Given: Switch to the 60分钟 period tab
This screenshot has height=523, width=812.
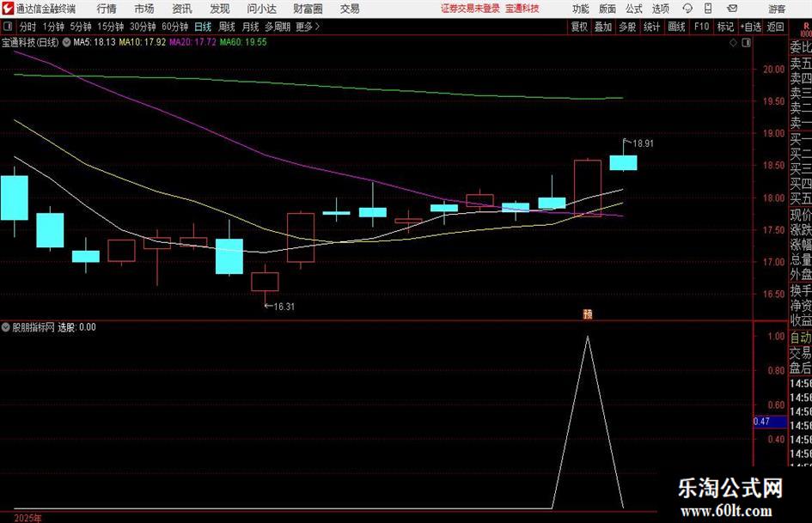Looking at the screenshot, I should click(175, 27).
